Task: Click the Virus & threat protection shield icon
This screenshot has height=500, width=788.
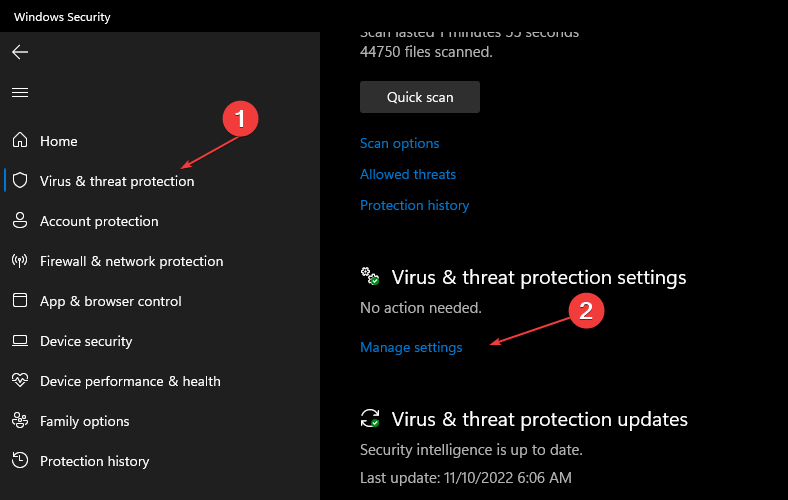Action: point(20,180)
